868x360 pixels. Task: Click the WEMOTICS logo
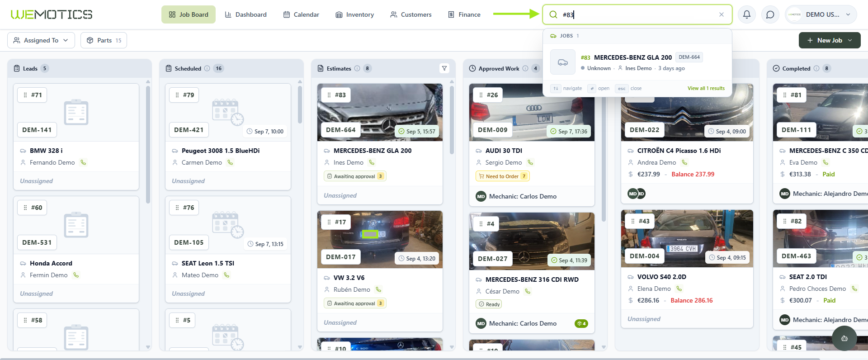(52, 14)
